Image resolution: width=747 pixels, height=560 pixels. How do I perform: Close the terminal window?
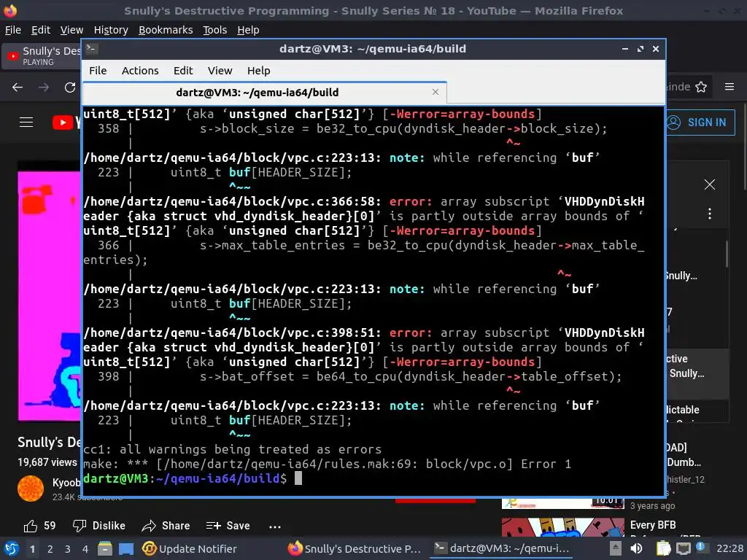pyautogui.click(x=656, y=49)
